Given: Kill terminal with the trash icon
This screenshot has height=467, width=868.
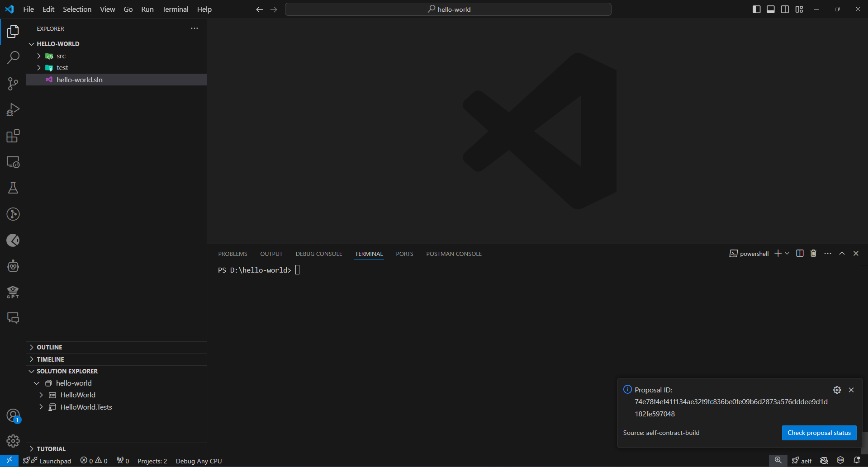Looking at the screenshot, I should 813,254.
